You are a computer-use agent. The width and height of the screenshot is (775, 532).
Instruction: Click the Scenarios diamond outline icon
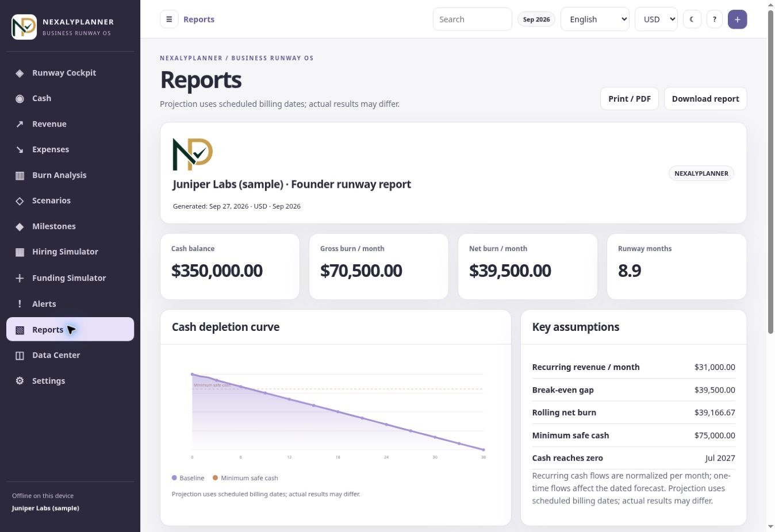click(20, 201)
